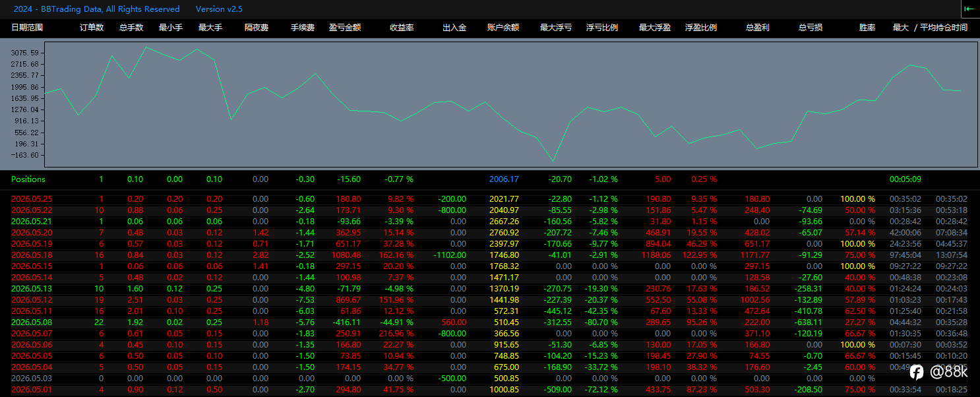Sort by the 日期范围 column header
The image size is (980, 397).
pos(27,28)
